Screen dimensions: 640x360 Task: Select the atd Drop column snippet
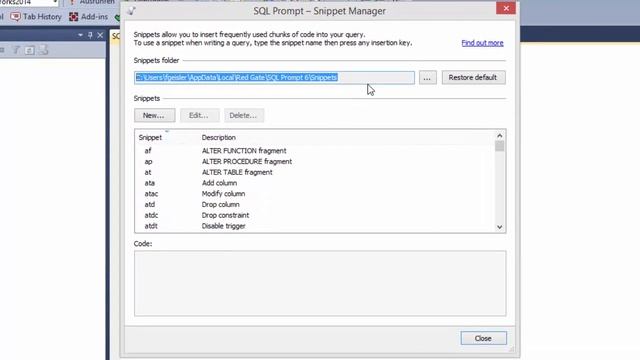pyautogui.click(x=314, y=204)
